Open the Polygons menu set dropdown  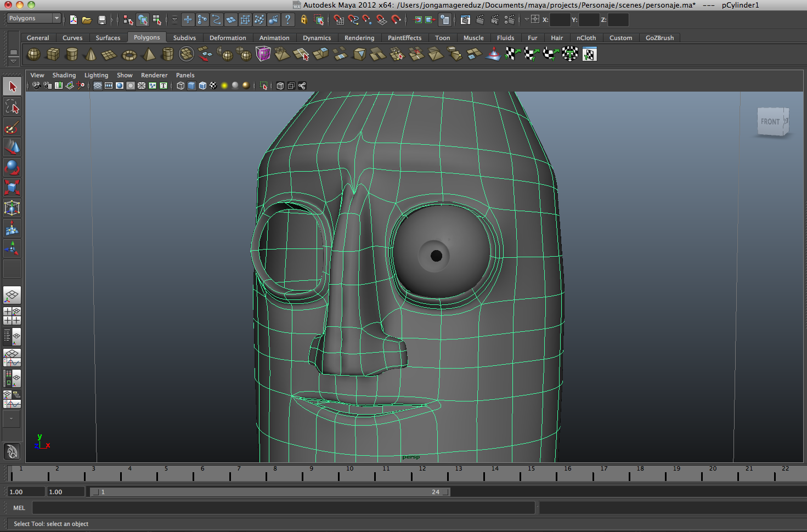(x=33, y=19)
